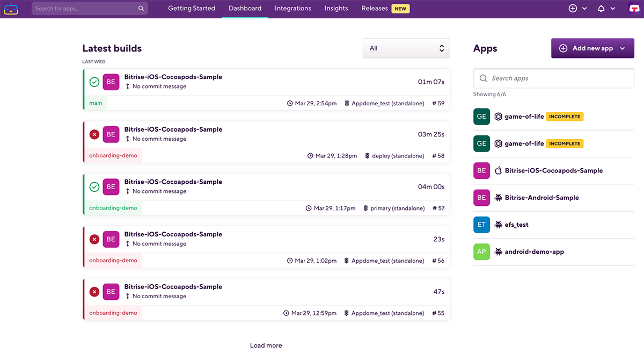Click the green success icon on build #59

coord(94,82)
